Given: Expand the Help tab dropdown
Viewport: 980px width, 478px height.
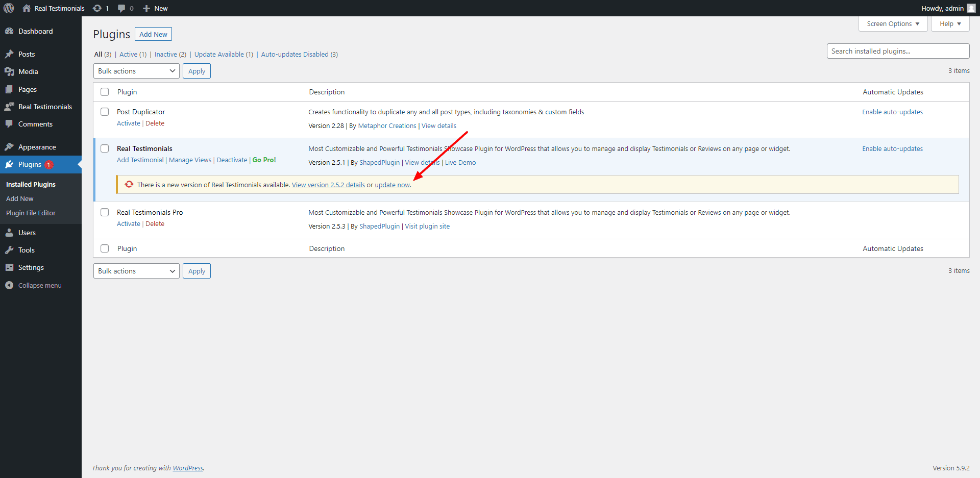Looking at the screenshot, I should 950,24.
